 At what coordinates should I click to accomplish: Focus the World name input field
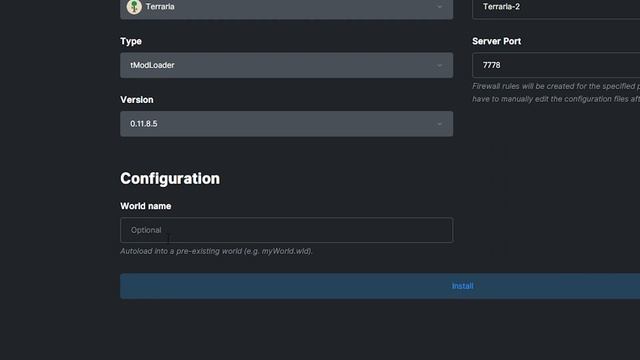(x=287, y=230)
